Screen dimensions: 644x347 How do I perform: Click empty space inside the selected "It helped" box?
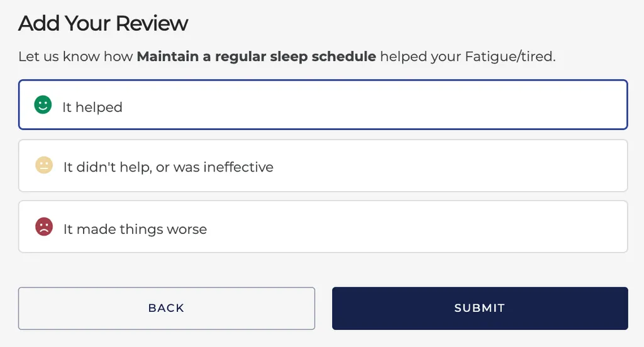coord(409,105)
